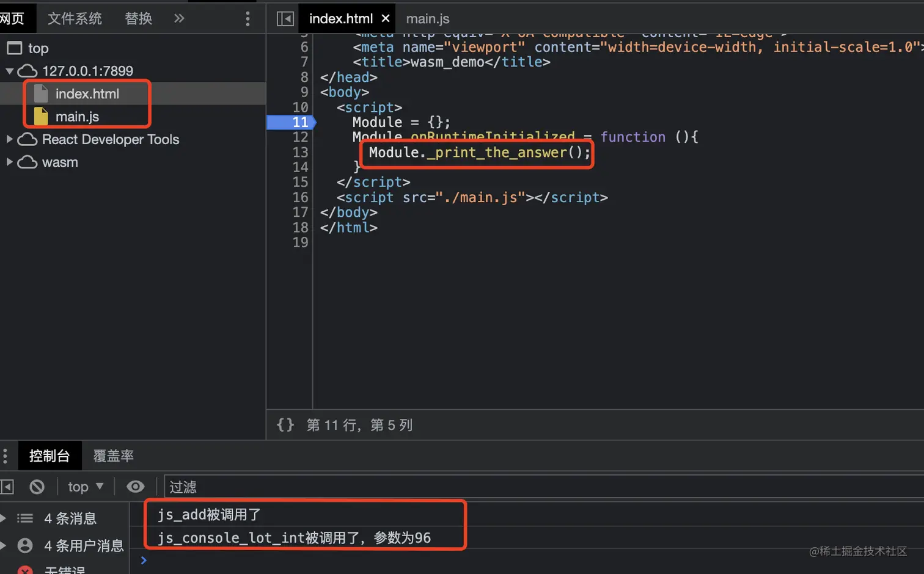Image resolution: width=924 pixels, height=574 pixels.
Task: Open main.js from the file tree
Action: click(x=77, y=117)
